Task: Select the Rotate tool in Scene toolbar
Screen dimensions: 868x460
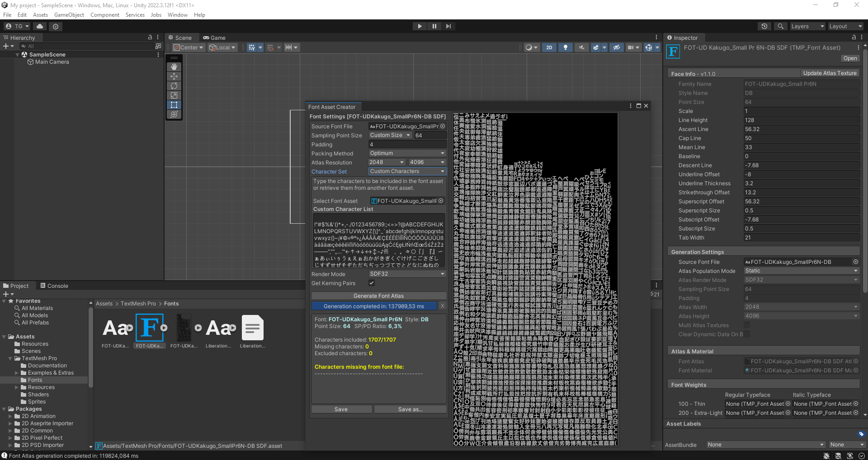Action: click(x=174, y=86)
